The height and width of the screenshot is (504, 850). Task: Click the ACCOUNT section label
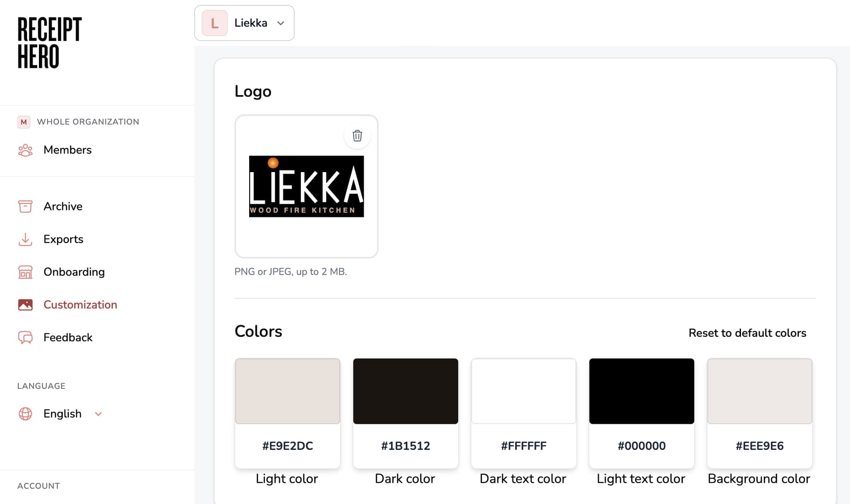pos(38,486)
